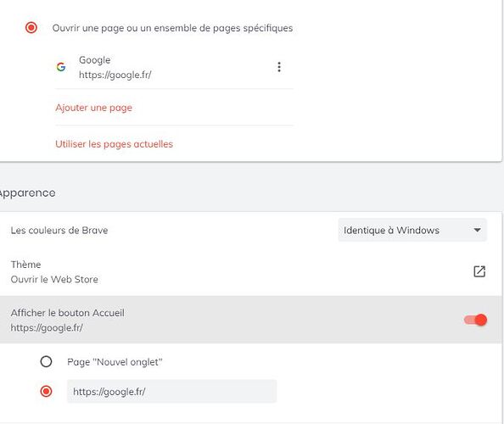Click Utiliser les pages actuelles link

pyautogui.click(x=114, y=144)
